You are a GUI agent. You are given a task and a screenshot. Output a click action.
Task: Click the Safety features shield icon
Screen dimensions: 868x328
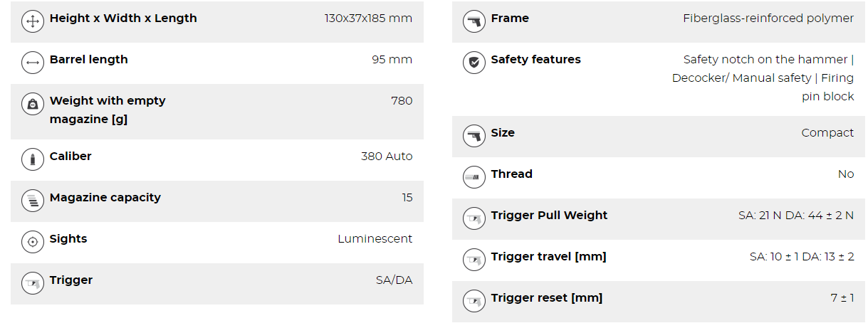click(474, 63)
